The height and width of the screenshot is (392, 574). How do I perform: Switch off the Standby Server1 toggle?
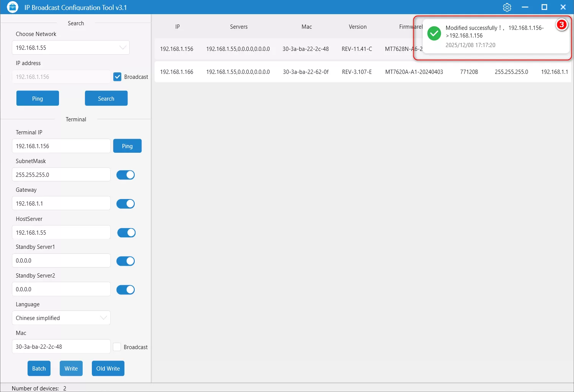click(x=126, y=261)
